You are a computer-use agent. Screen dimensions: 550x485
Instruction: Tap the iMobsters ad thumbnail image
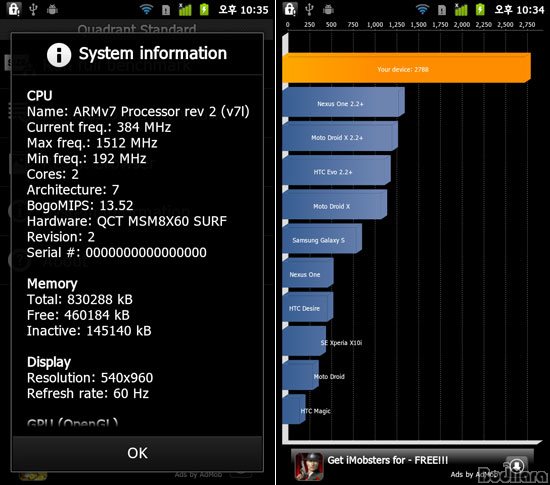tap(309, 466)
